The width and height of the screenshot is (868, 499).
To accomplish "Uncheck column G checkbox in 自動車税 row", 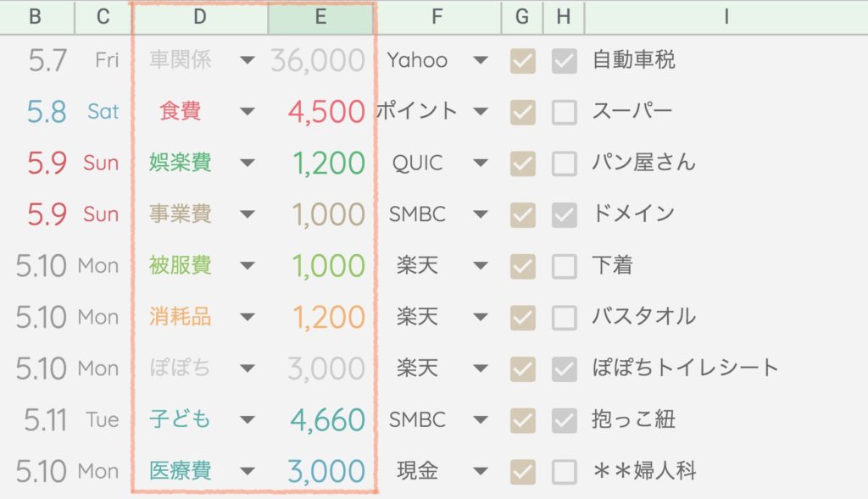I will [523, 61].
